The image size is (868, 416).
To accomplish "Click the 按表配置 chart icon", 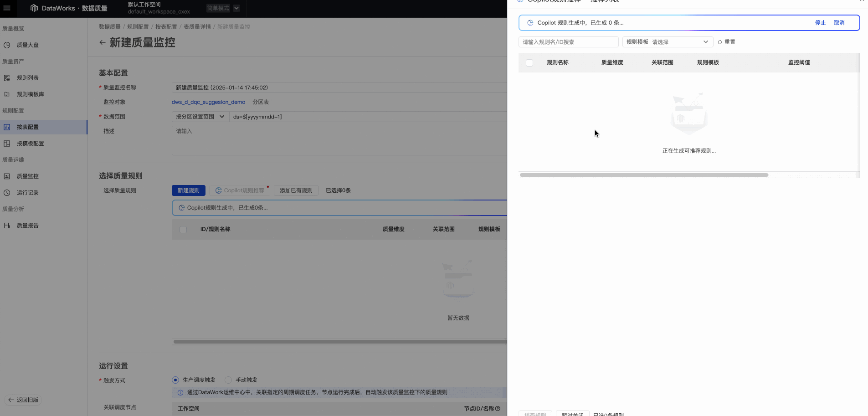I will [x=7, y=127].
